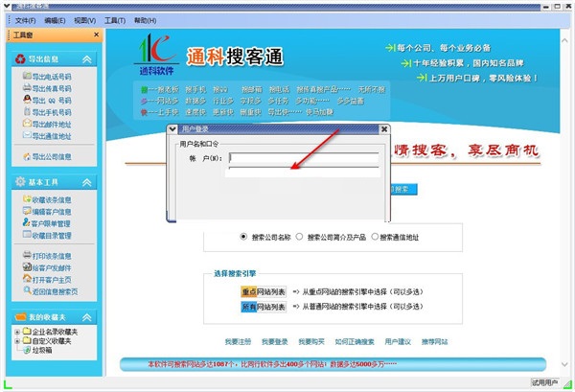Open the 我要登录 link
This screenshot has height=392, width=575.
pyautogui.click(x=275, y=342)
